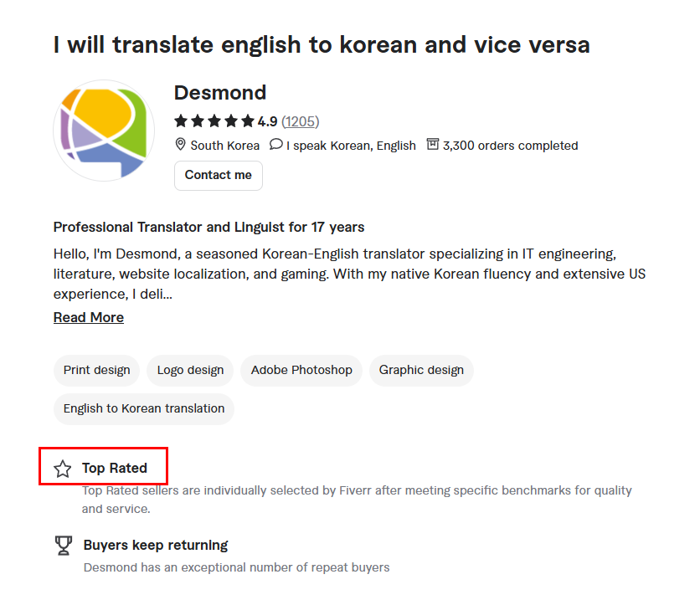Click the South Korea location pin icon
This screenshot has width=700, height=600.
[x=180, y=145]
